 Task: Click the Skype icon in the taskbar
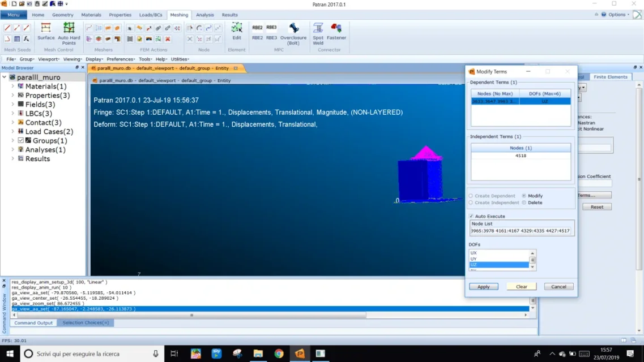point(216,354)
